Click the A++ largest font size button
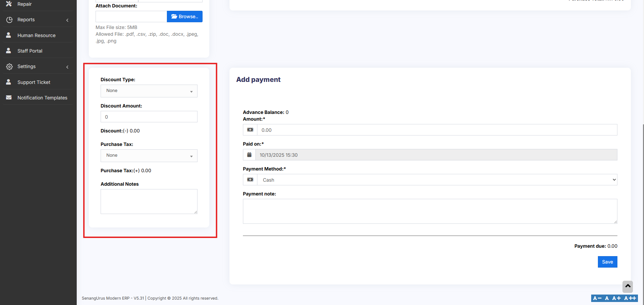 point(630,298)
